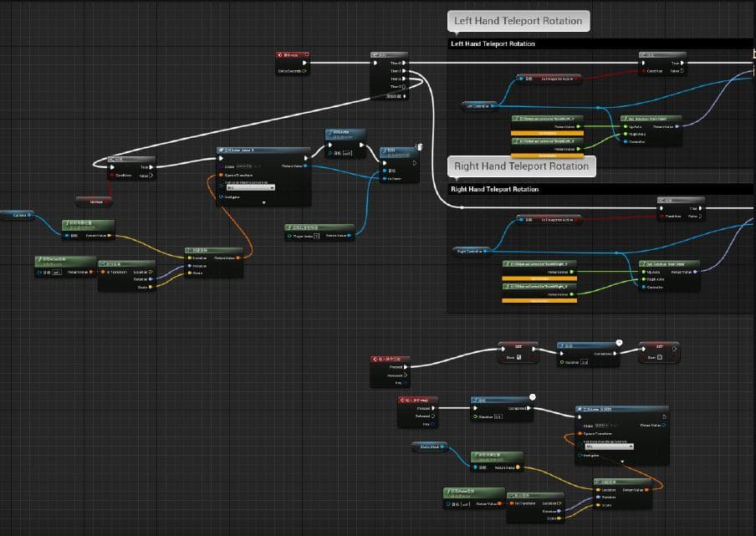This screenshot has height=536, width=756.
Task: Open Class selector on the upper SpawnActor node
Action: [x=248, y=166]
